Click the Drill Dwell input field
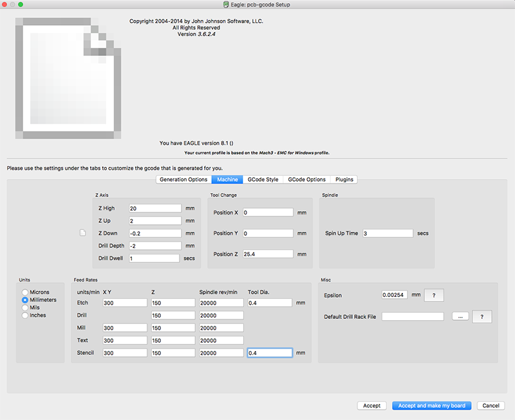515x420 pixels. (x=154, y=258)
